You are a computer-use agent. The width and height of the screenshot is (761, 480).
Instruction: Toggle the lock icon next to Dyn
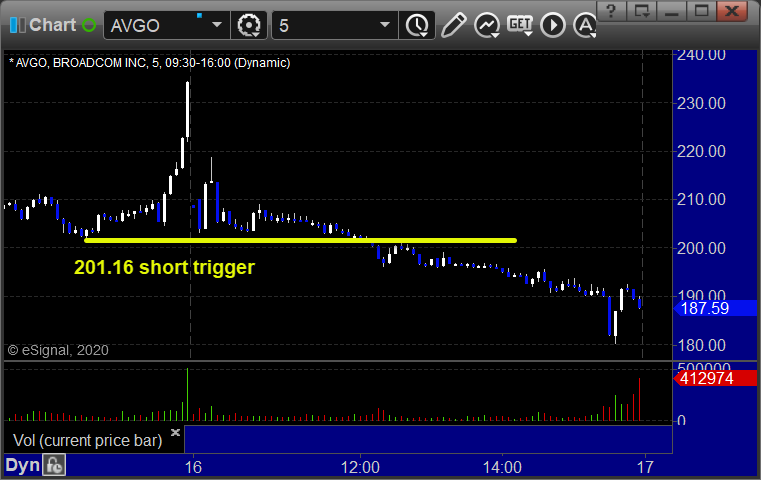pos(54,465)
